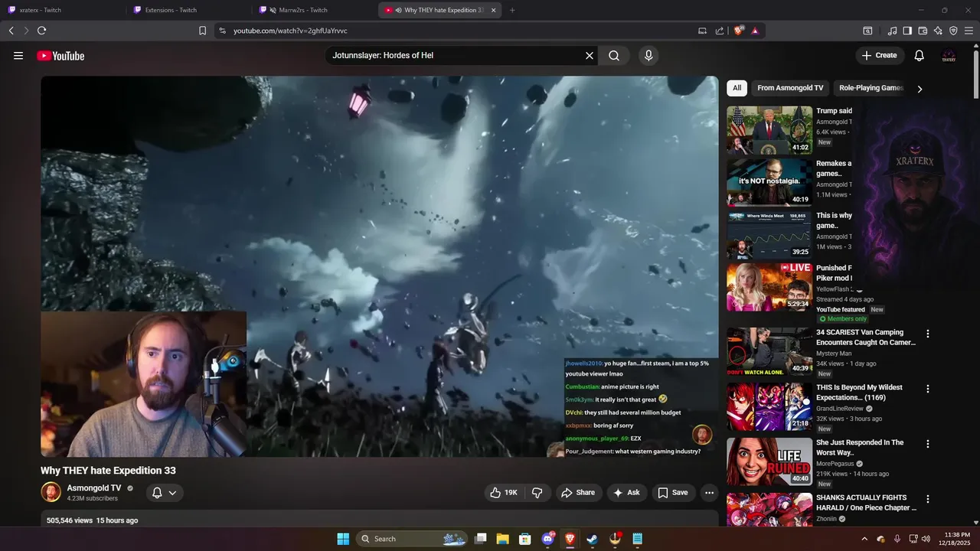The image size is (980, 551).
Task: Close the Why THEY hate Expedition 33 tab
Action: 493,10
